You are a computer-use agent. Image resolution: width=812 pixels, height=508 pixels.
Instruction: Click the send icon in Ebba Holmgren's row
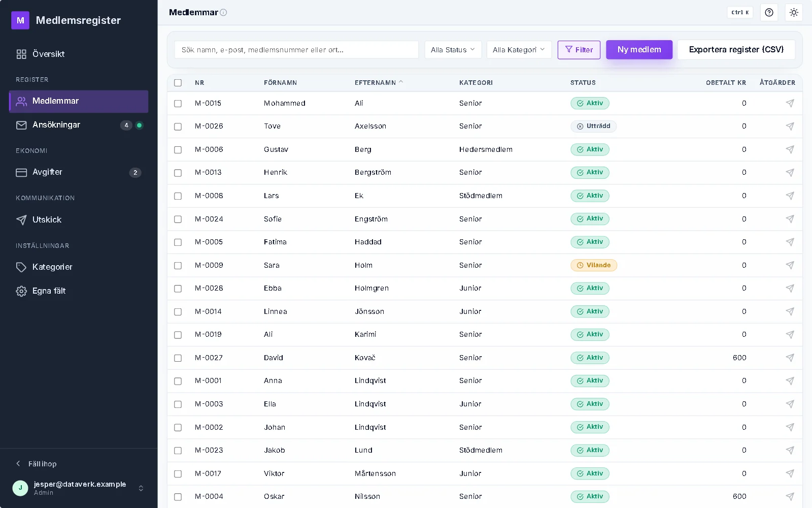(790, 288)
